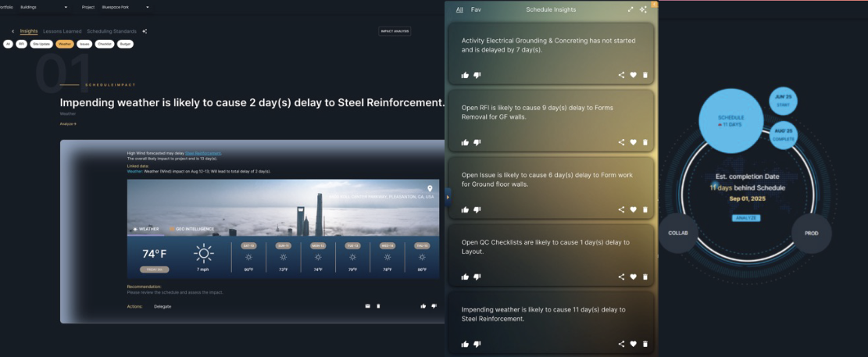Image resolution: width=868 pixels, height=357 pixels.
Task: Show All insights in Schedule Insights panel
Action: click(459, 9)
